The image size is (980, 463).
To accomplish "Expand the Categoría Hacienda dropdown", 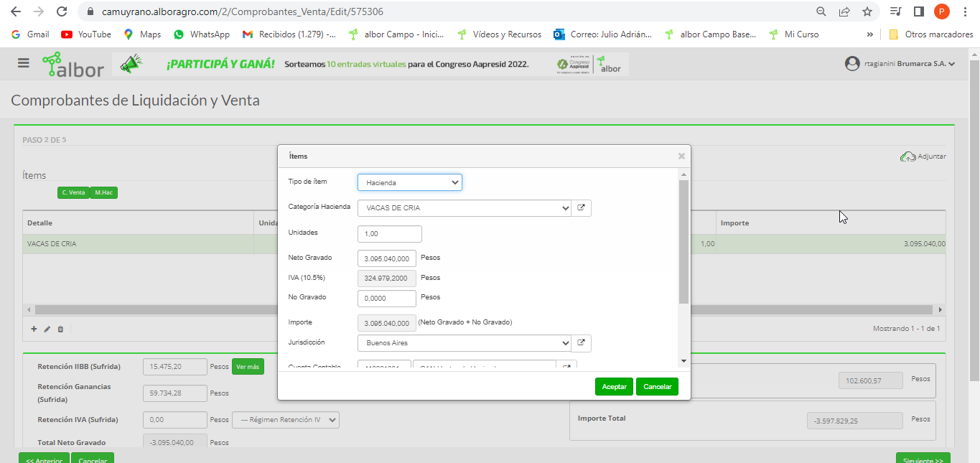I will tap(465, 208).
